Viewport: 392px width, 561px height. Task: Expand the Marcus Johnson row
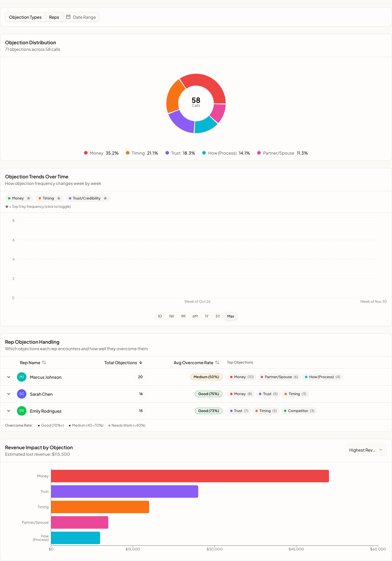[9, 377]
